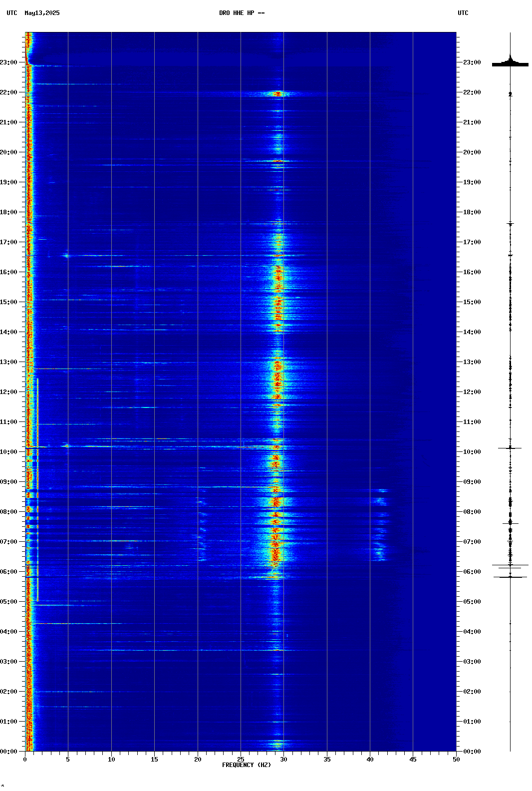Click the 10:00 label on right axis
Image resolution: width=532 pixels, height=791 pixels.
[x=472, y=452]
